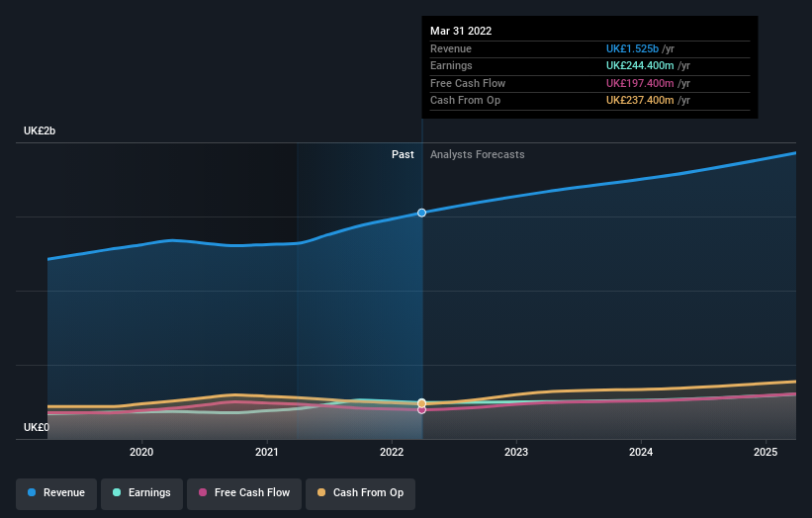Select the revenue data point at Mar 2022
The image size is (812, 518).
(422, 213)
